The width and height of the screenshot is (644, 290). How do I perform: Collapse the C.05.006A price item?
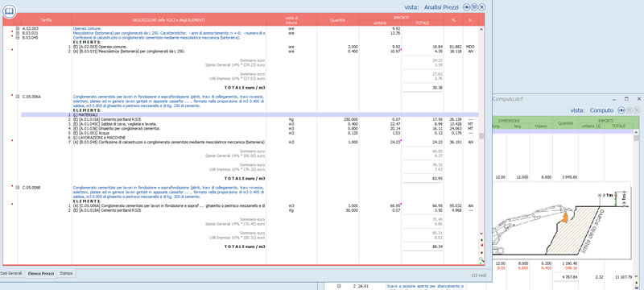point(18,96)
